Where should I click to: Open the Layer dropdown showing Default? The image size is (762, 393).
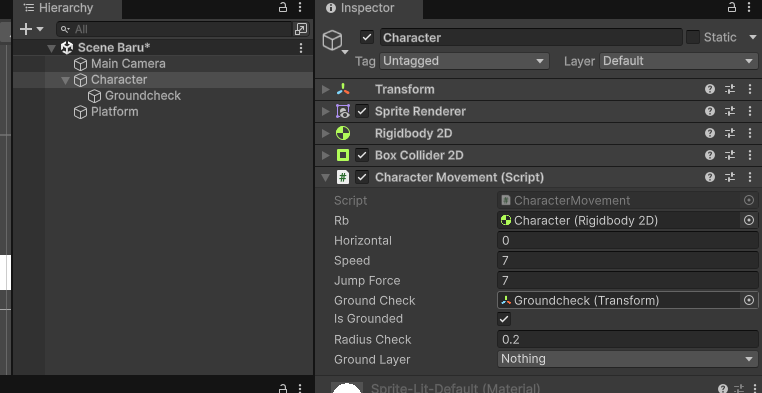point(678,61)
